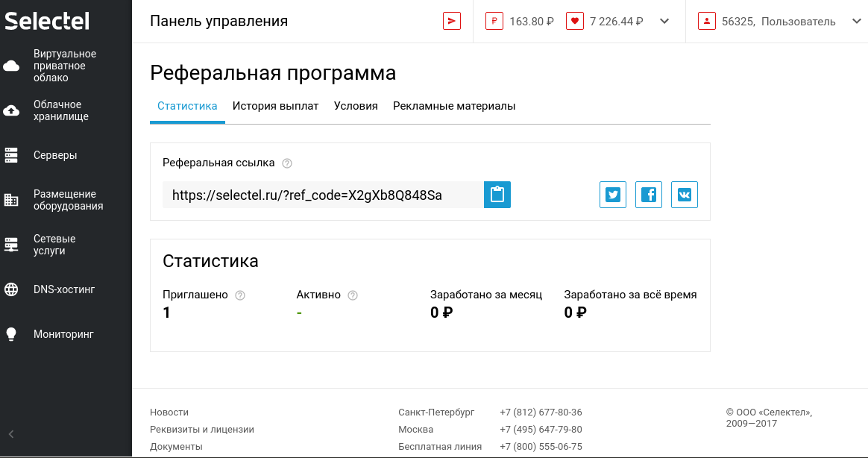Click the Панель управления header title
The width and height of the screenshot is (868, 458).
[x=218, y=22]
